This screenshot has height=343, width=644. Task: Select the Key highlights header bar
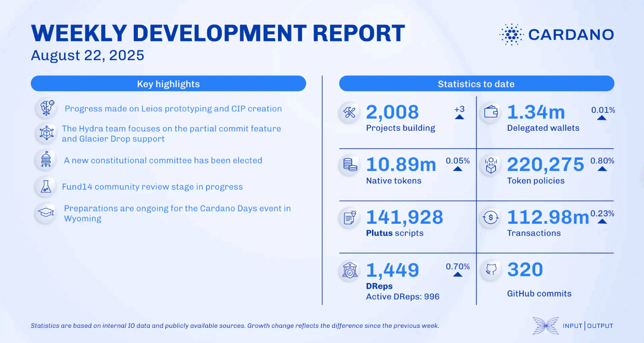pos(168,84)
